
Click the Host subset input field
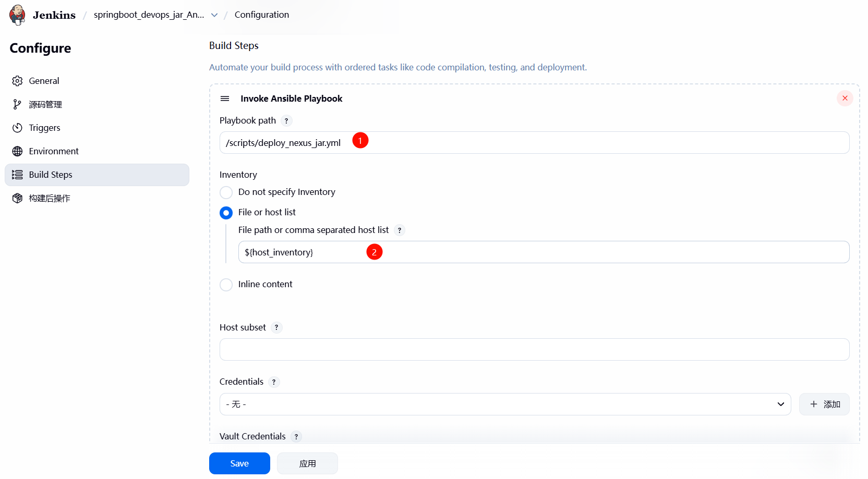point(534,349)
